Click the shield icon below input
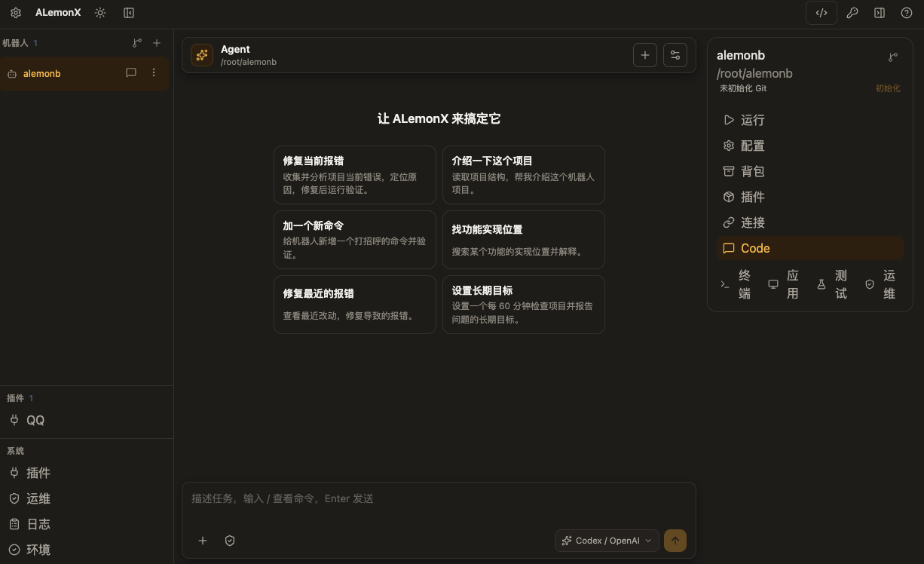The image size is (924, 564). coord(230,541)
